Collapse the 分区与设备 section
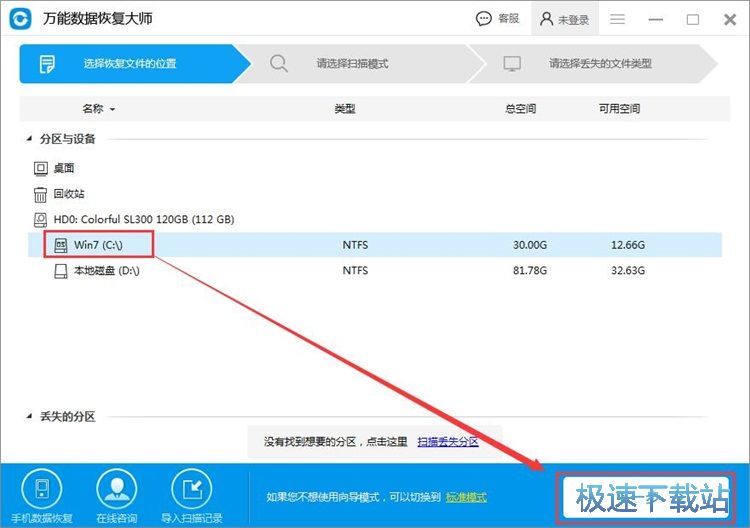This screenshot has height=528, width=750. 30,139
